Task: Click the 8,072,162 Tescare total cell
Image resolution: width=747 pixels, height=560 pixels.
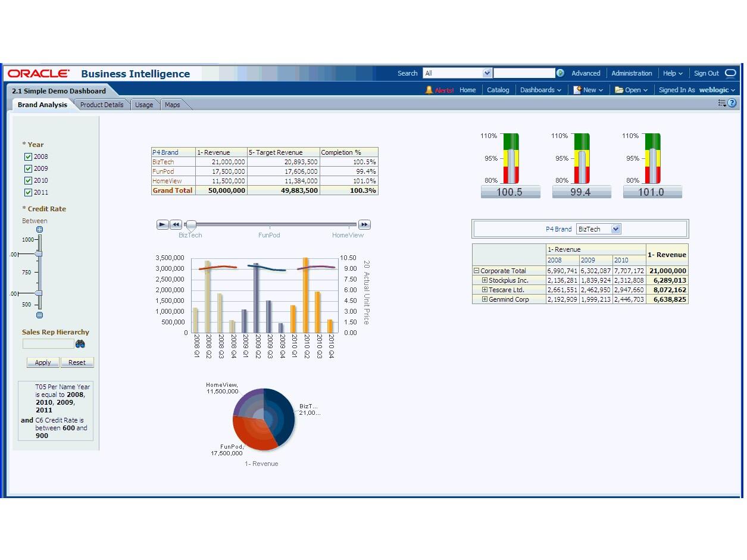Action: coord(667,290)
